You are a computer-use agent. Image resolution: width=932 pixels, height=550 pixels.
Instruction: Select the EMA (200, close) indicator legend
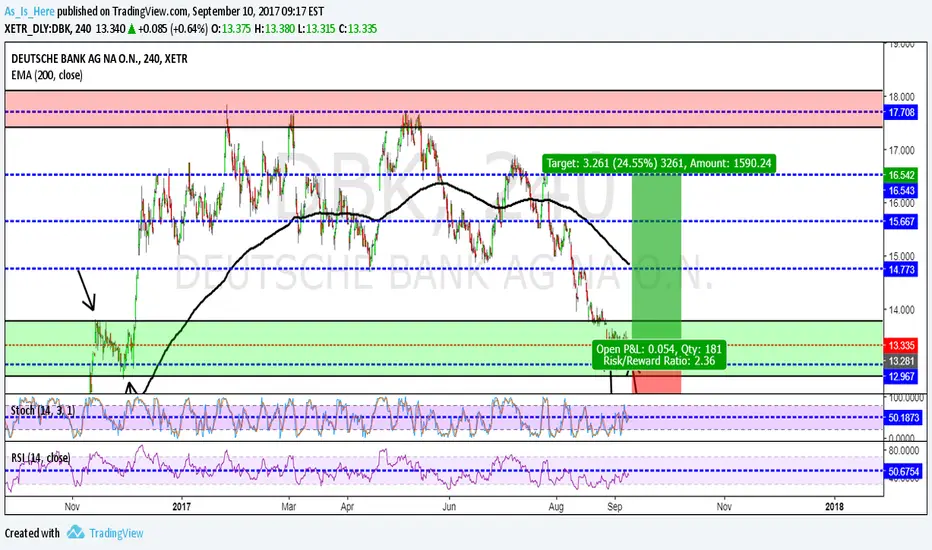click(47, 75)
